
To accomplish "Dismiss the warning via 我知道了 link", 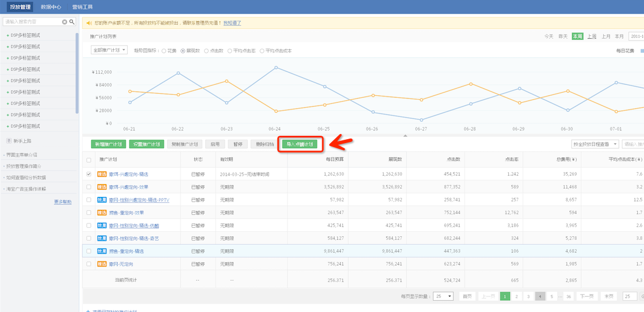I will point(233,23).
